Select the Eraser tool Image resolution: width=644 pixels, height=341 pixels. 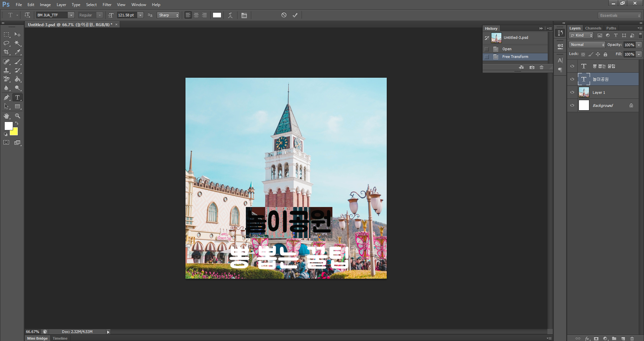(x=6, y=79)
